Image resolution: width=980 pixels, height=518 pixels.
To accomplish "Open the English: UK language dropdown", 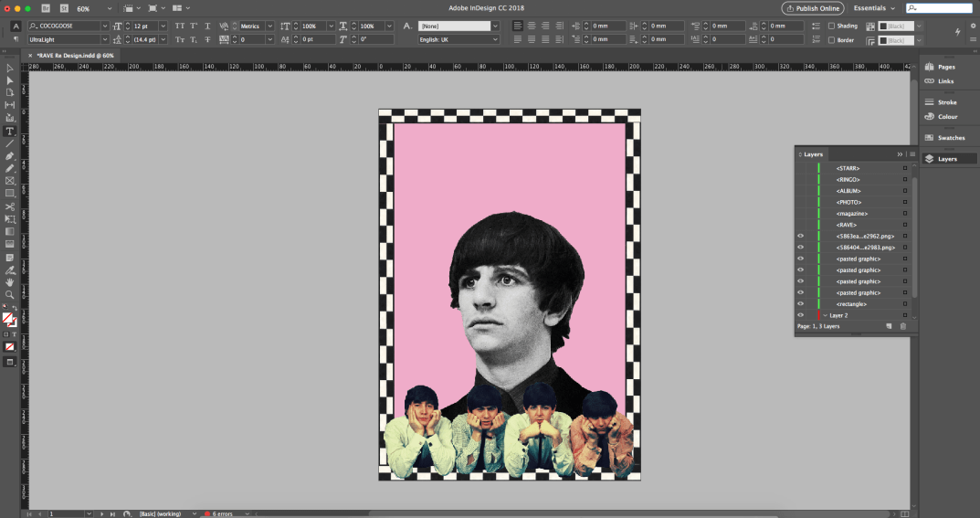I will (496, 39).
